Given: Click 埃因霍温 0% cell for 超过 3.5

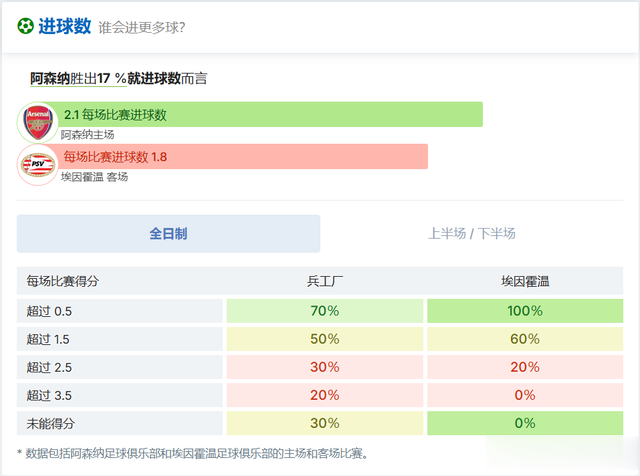Looking at the screenshot, I should [x=525, y=395].
